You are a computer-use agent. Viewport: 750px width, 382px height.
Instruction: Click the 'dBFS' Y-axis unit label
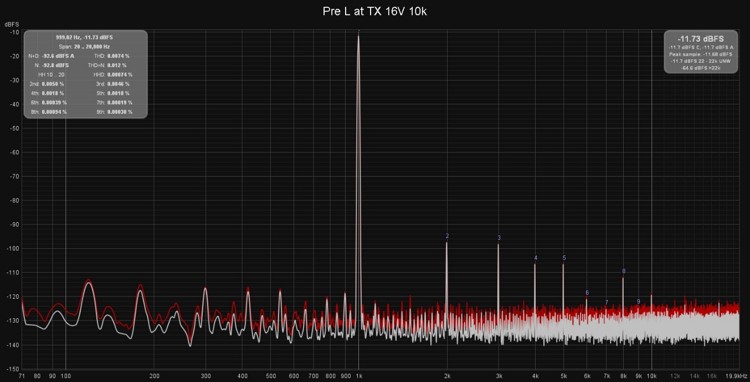(x=11, y=23)
